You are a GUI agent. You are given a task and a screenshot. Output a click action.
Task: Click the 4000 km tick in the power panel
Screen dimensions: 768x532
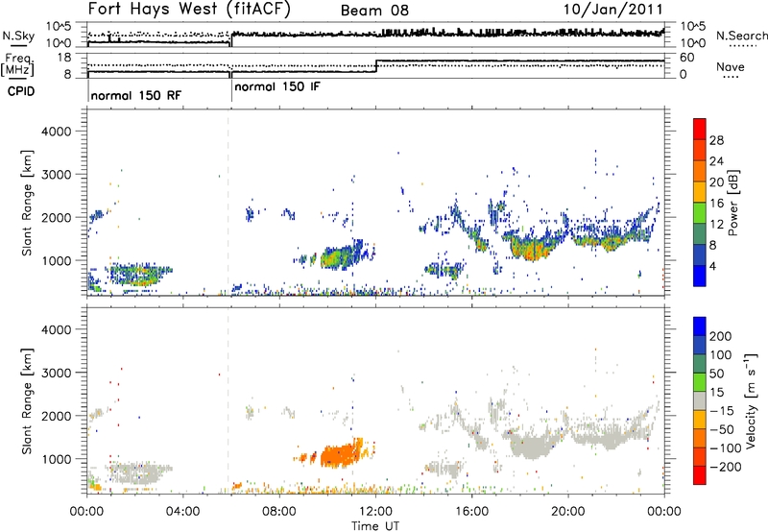coord(57,132)
